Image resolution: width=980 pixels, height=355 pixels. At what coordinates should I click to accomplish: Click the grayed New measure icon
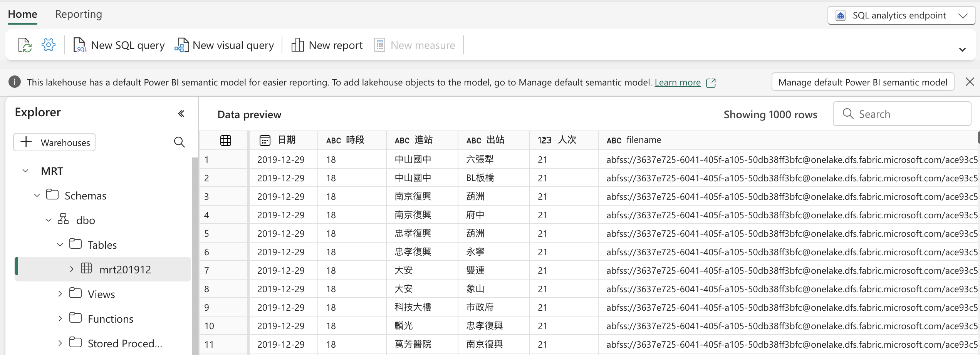[380, 45]
